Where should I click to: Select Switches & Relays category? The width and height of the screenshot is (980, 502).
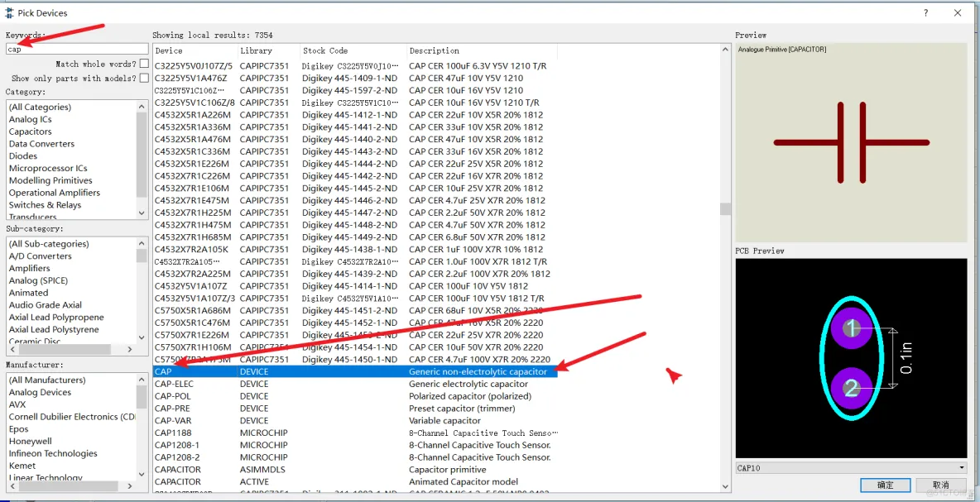pyautogui.click(x=45, y=205)
